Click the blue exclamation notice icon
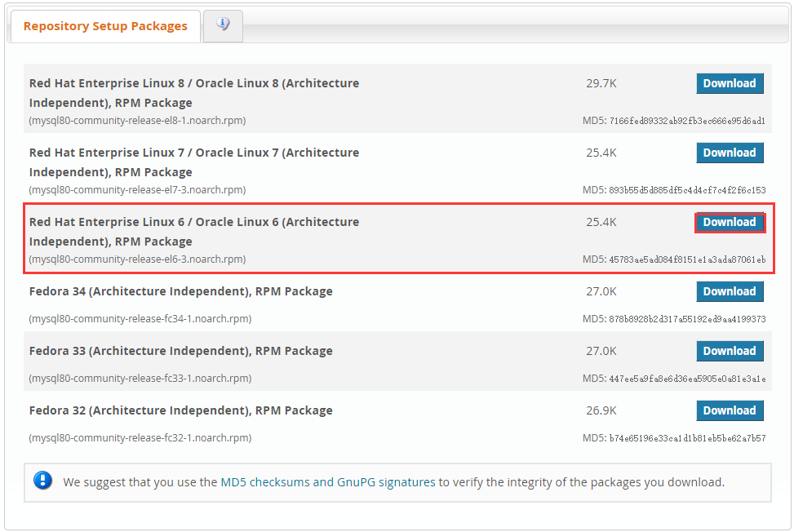This screenshot has width=794, height=532. [43, 481]
